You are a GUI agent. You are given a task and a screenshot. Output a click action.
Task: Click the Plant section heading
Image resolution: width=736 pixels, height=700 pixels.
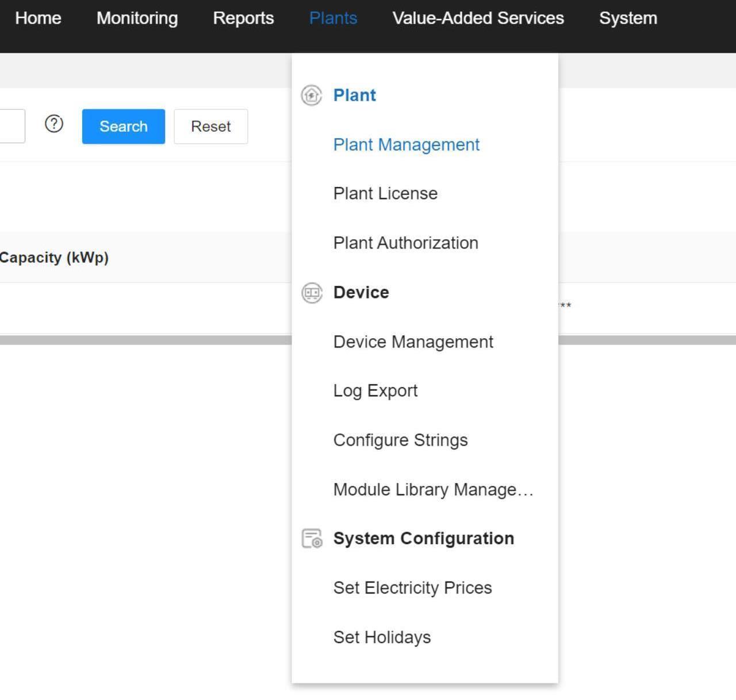coord(354,95)
